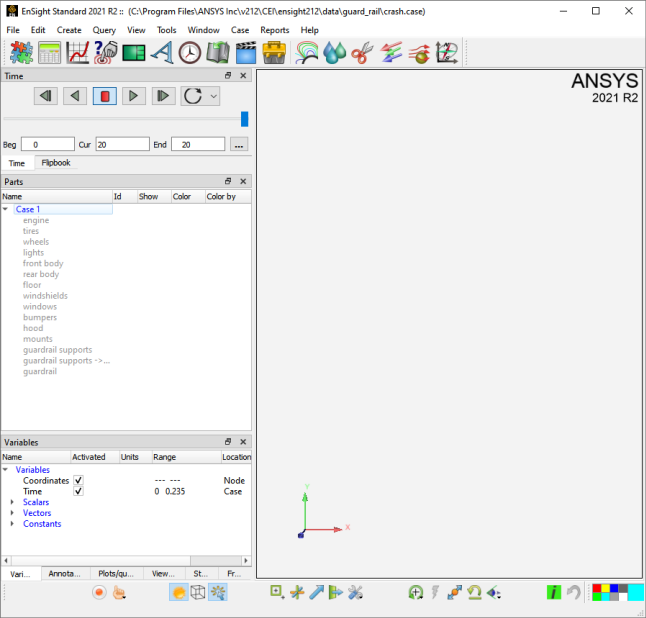Open the Tools menu
This screenshot has width=646, height=618.
(x=166, y=30)
